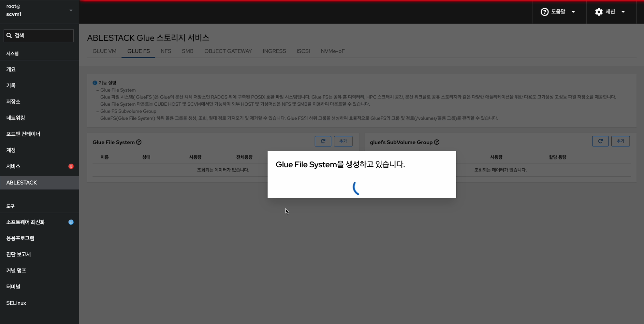The width and height of the screenshot is (644, 324).
Task: Open 기록 in sidebar
Action: (x=40, y=85)
